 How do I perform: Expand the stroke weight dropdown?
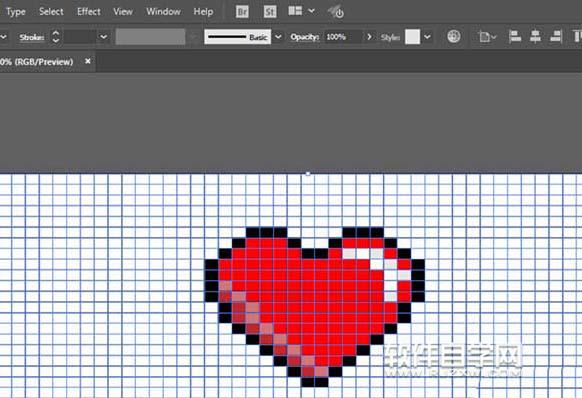(104, 37)
